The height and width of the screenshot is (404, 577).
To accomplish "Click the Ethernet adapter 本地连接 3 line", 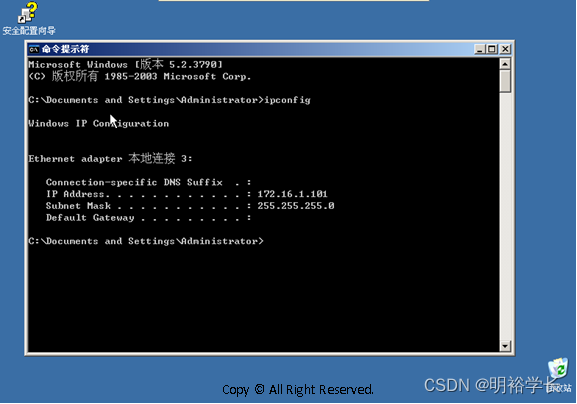I will tap(110, 159).
